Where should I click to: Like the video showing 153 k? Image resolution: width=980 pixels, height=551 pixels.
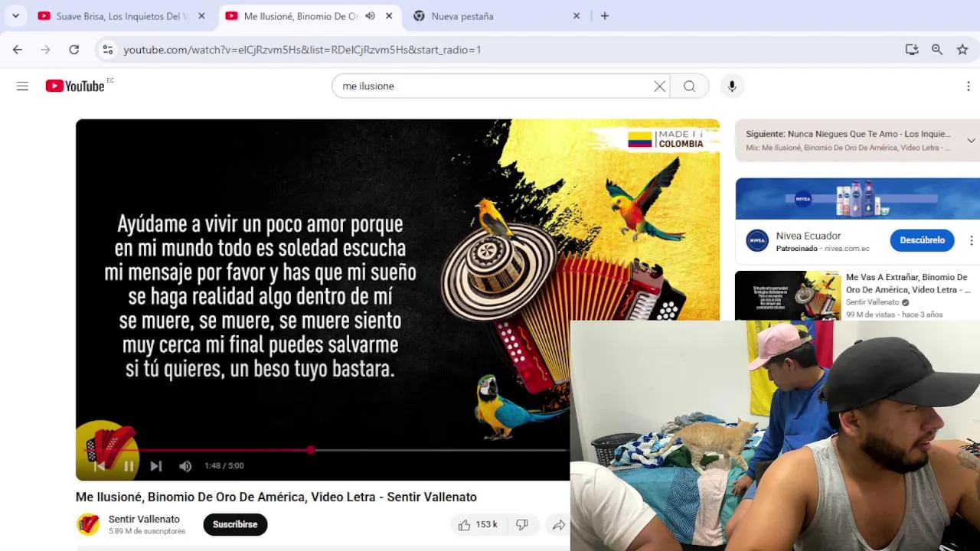click(x=478, y=524)
